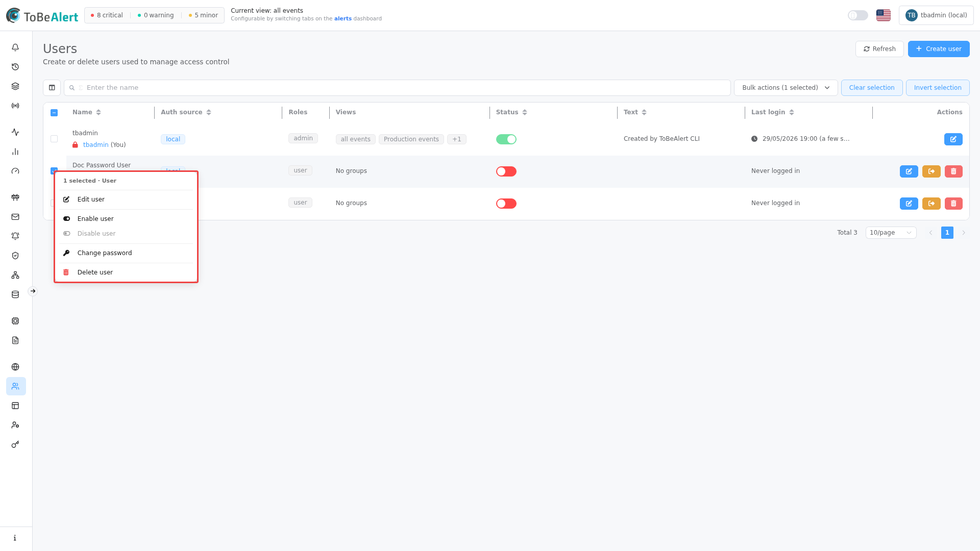Click orange logout icon in Doc Password User row

(931, 171)
